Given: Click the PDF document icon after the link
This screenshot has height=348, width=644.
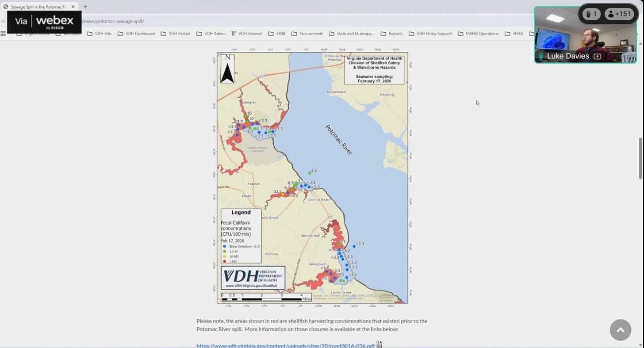Looking at the screenshot, I should point(379,345).
